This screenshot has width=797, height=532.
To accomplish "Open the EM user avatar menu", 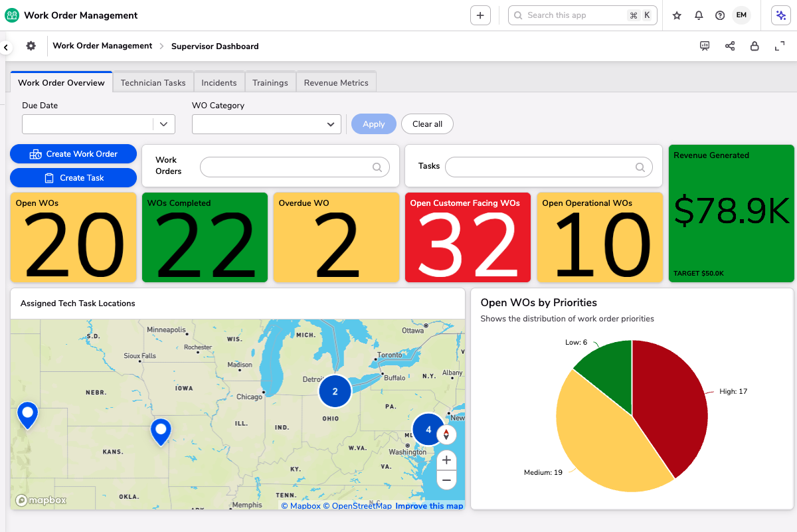I will (741, 15).
